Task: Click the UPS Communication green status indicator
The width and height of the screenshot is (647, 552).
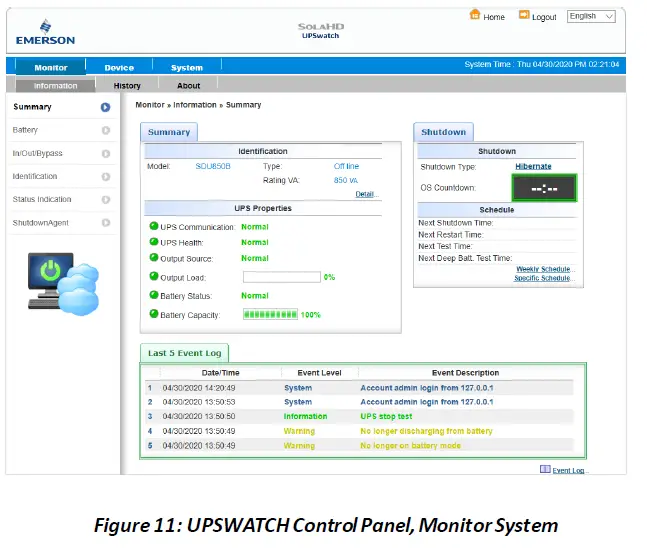Action: [154, 226]
